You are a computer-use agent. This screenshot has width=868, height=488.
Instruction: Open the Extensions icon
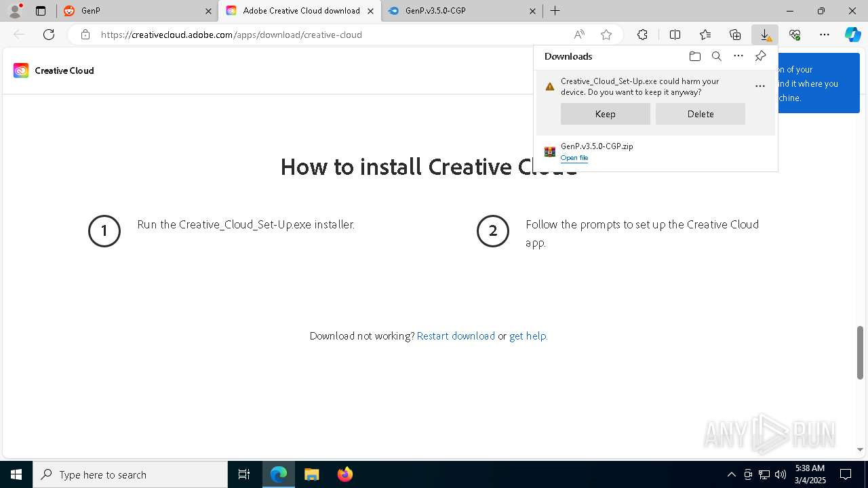point(642,35)
